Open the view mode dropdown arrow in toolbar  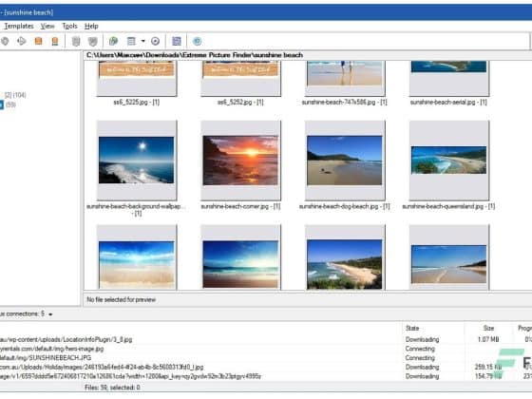coord(143,42)
